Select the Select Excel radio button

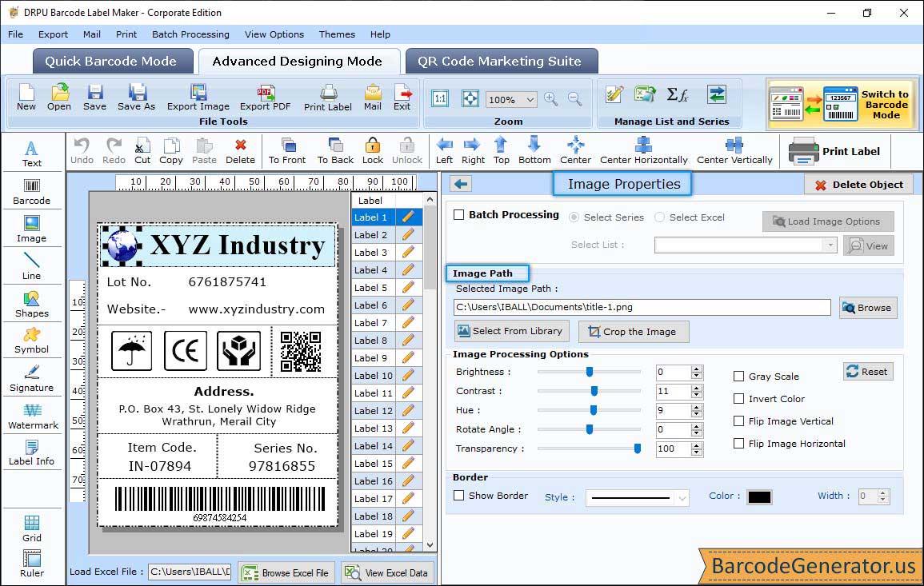[x=659, y=217]
